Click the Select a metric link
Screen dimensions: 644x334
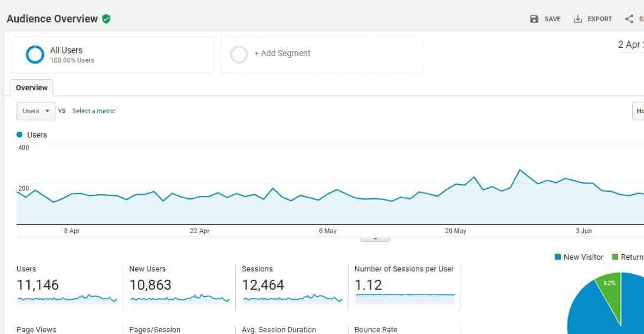(94, 111)
